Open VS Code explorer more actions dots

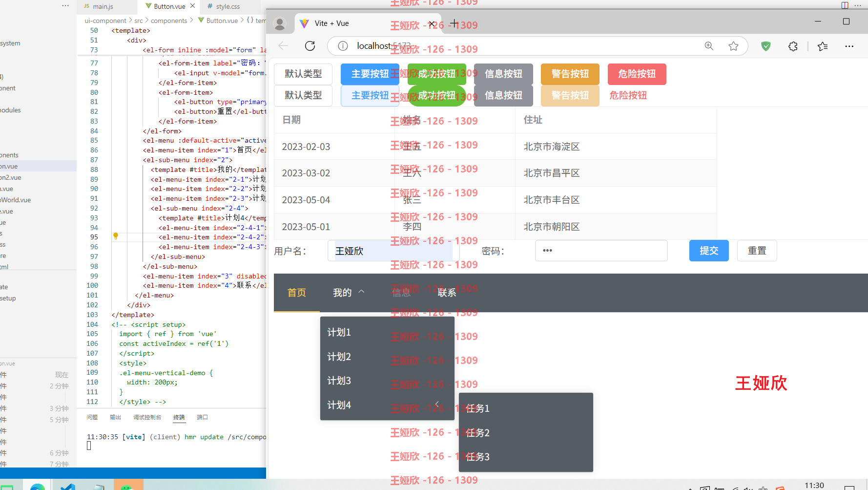(x=65, y=6)
